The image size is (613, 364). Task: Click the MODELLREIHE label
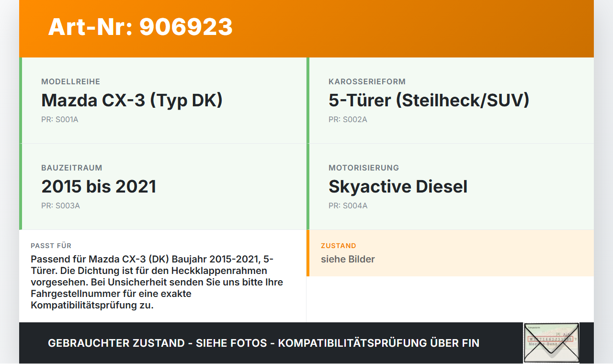click(x=71, y=82)
